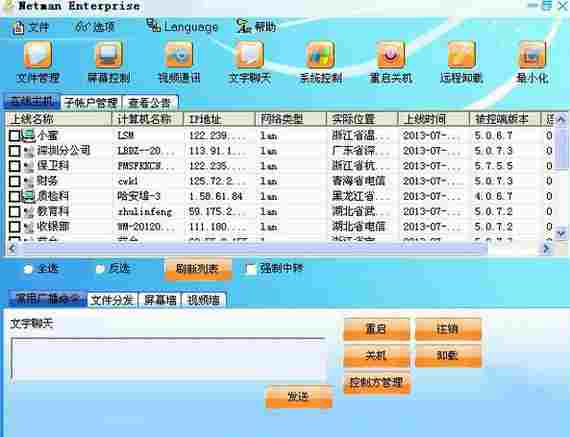Switch to the 屏幕墙 tab

[160, 300]
